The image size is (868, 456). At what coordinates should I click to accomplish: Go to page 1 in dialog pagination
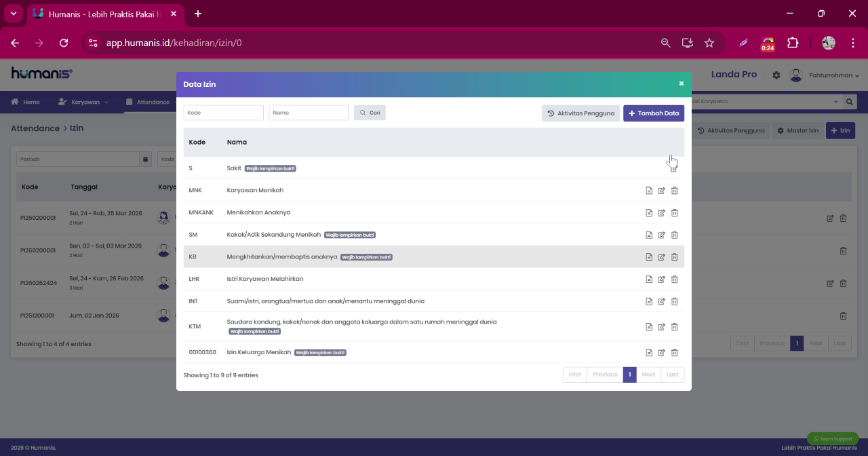(x=629, y=375)
